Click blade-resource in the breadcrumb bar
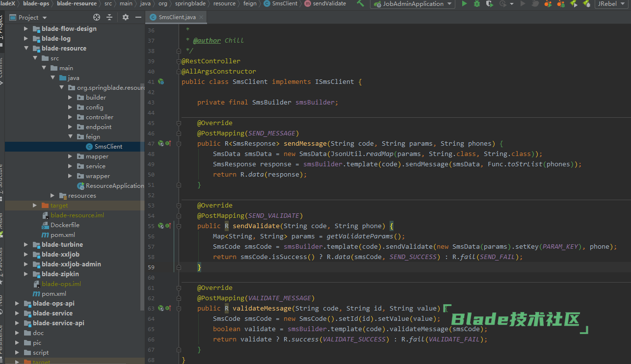Image resolution: width=631 pixels, height=364 pixels. [77, 3]
